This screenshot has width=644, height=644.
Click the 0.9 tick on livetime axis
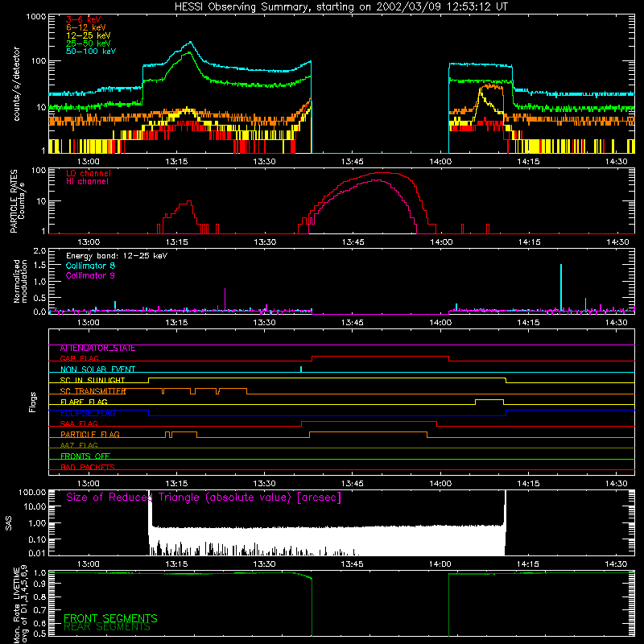point(40,583)
